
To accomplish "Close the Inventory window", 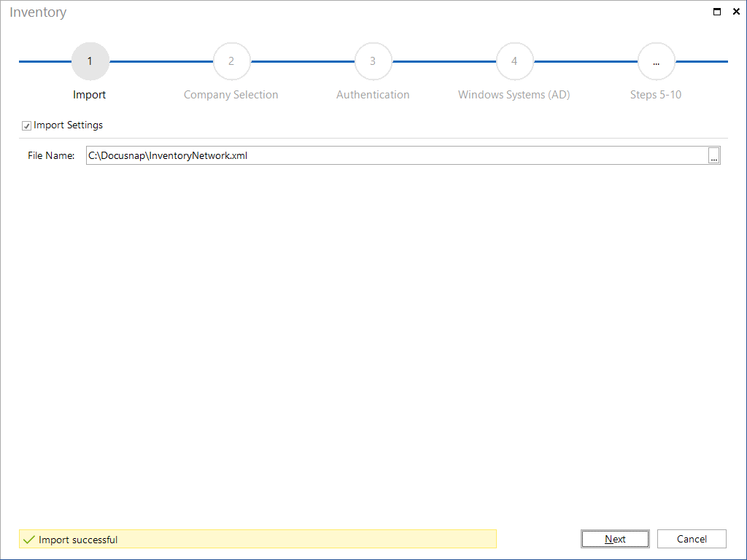I will pos(736,12).
